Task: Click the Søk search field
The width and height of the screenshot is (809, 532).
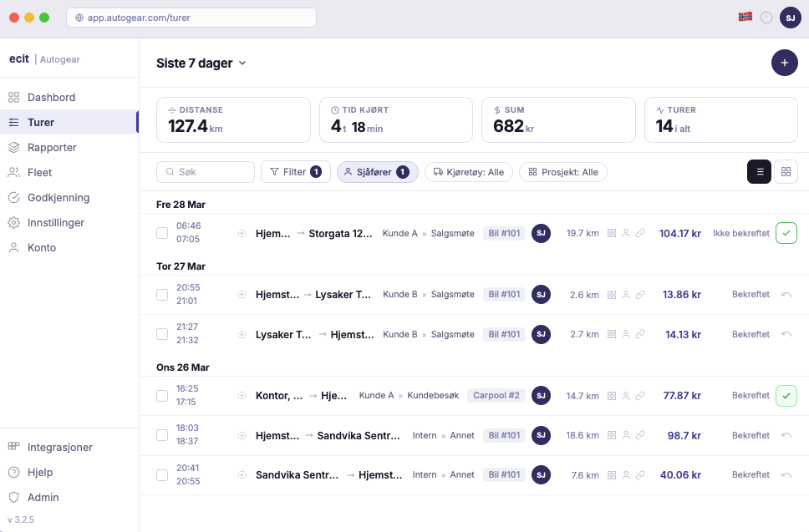Action: pyautogui.click(x=206, y=172)
